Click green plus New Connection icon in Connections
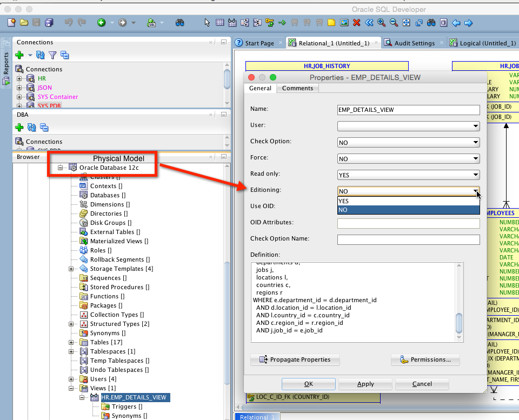This screenshot has height=420, width=519. (19, 55)
